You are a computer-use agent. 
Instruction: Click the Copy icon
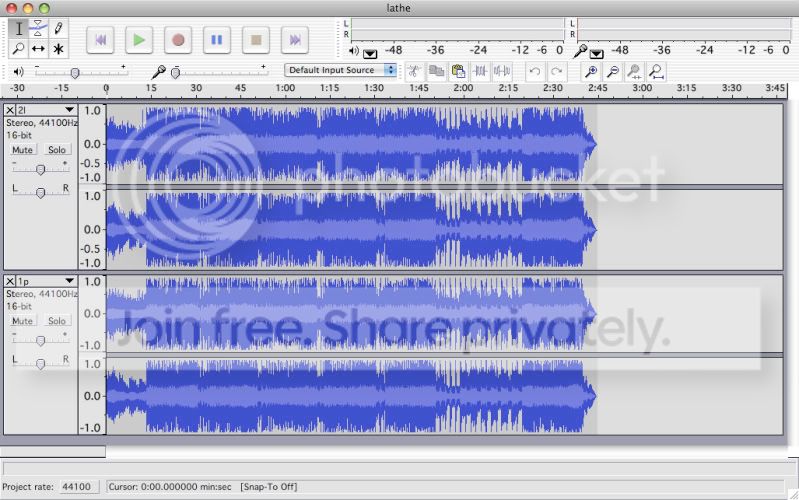pyautogui.click(x=436, y=71)
